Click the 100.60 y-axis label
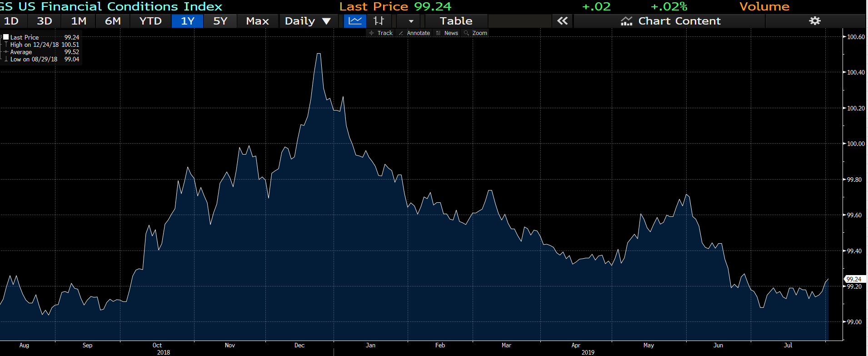Screen dimensions: 868x356 tap(856, 37)
